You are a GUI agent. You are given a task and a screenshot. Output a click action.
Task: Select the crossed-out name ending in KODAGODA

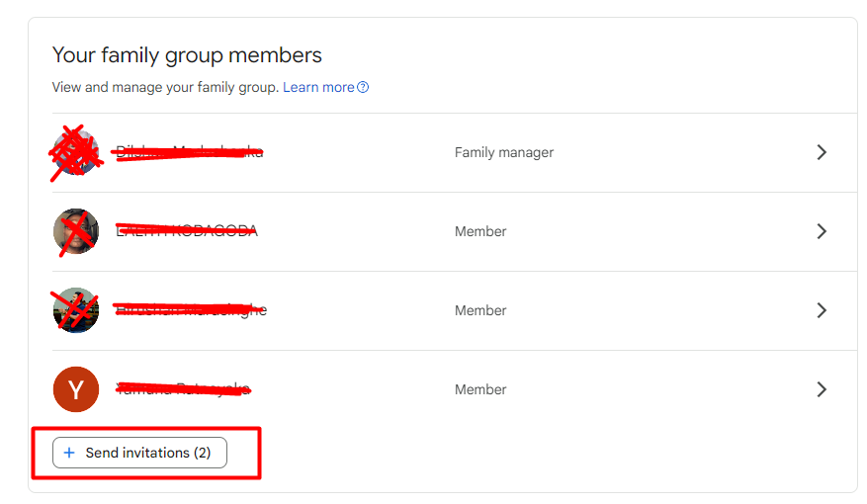pyautogui.click(x=187, y=230)
